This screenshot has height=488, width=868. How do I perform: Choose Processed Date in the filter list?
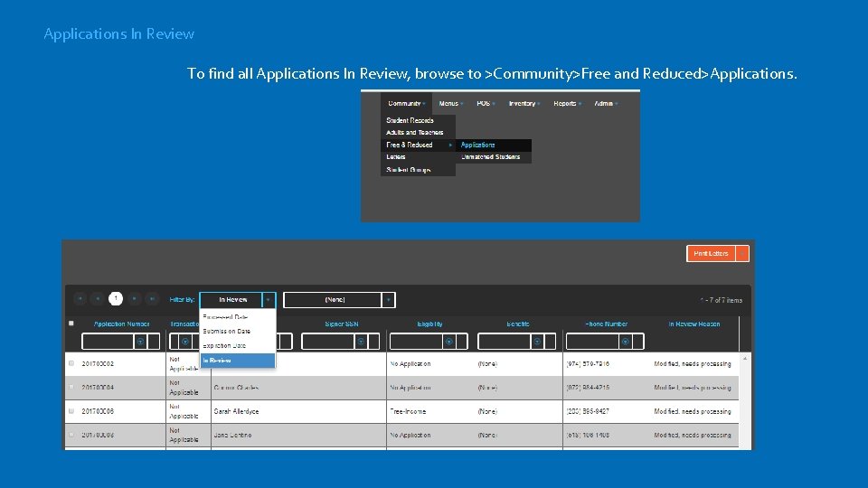(x=238, y=317)
